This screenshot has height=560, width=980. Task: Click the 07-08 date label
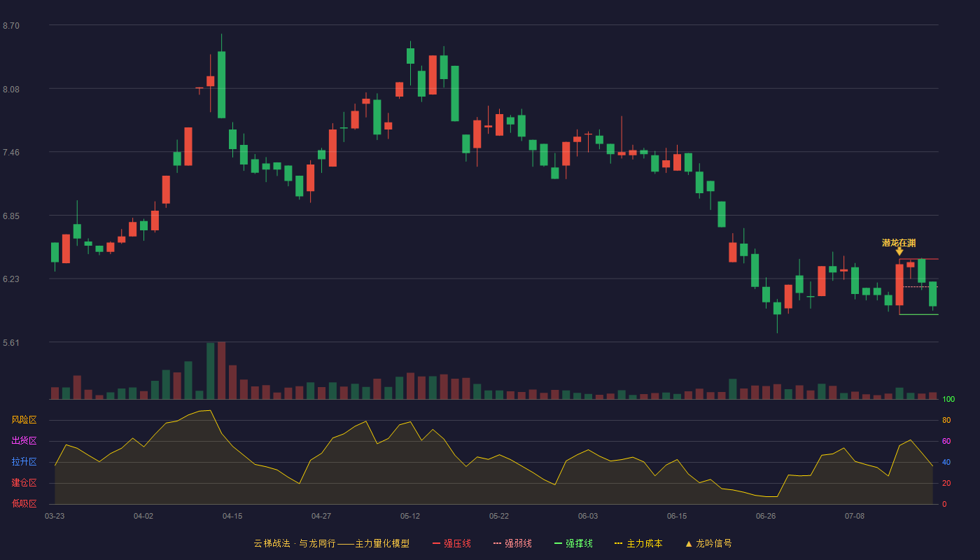point(855,516)
